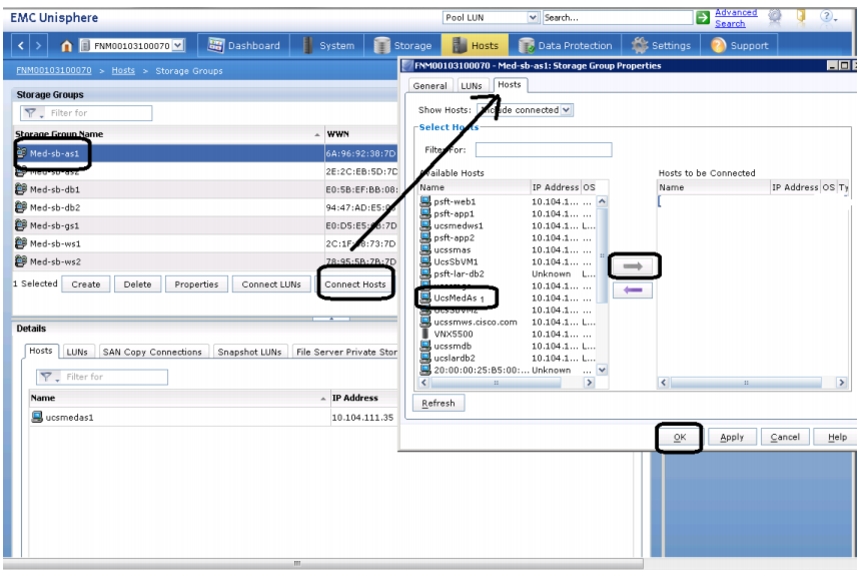Click the storage group icon beside Med-sb-ws2

(21, 262)
